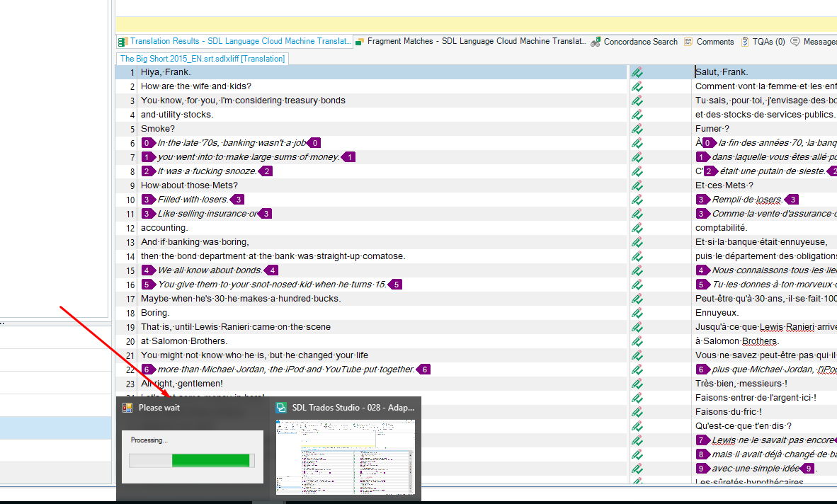Click status icon for 'And if banking was boring,'
This screenshot has height=504, width=837.
tap(637, 242)
